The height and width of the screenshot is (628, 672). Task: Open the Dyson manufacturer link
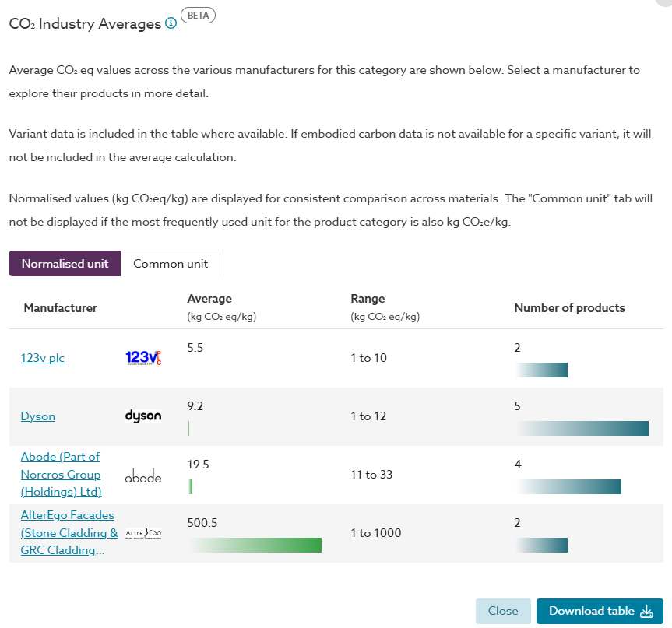pyautogui.click(x=38, y=416)
